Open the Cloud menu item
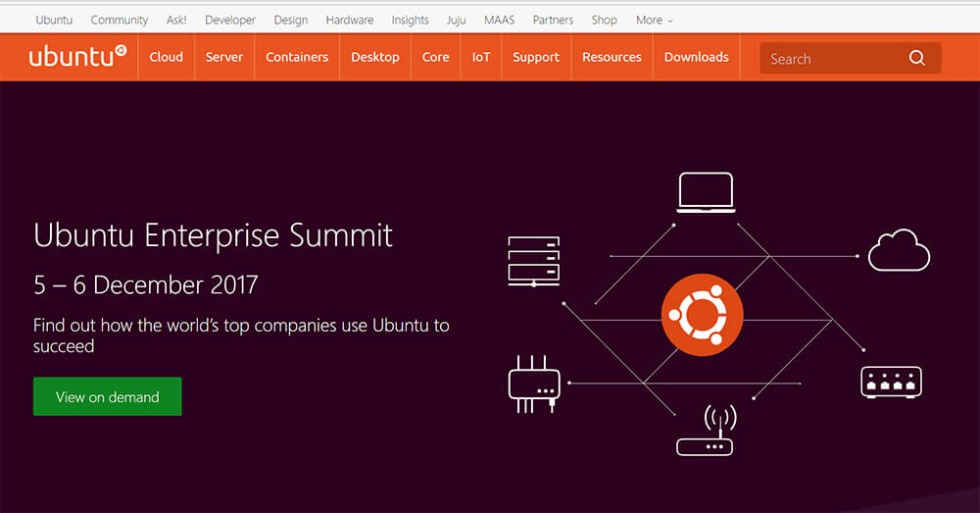 (167, 57)
